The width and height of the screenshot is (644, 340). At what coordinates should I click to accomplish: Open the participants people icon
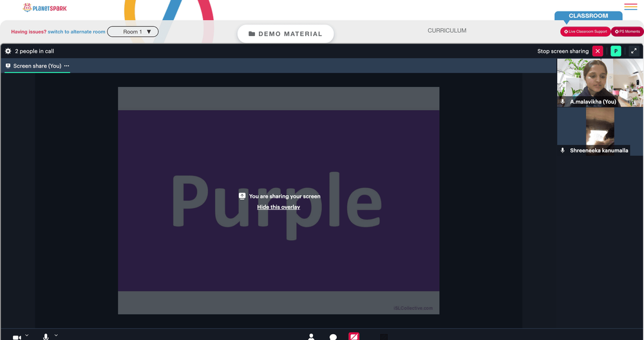point(311,337)
